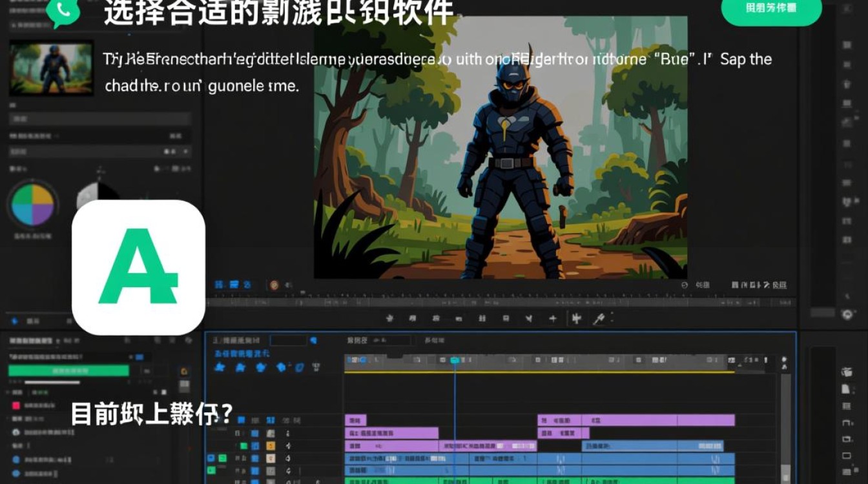Viewport: 868px width, 484px height.
Task: Click the clapperboard icon atop the right sidebar column
Action: click(x=847, y=372)
